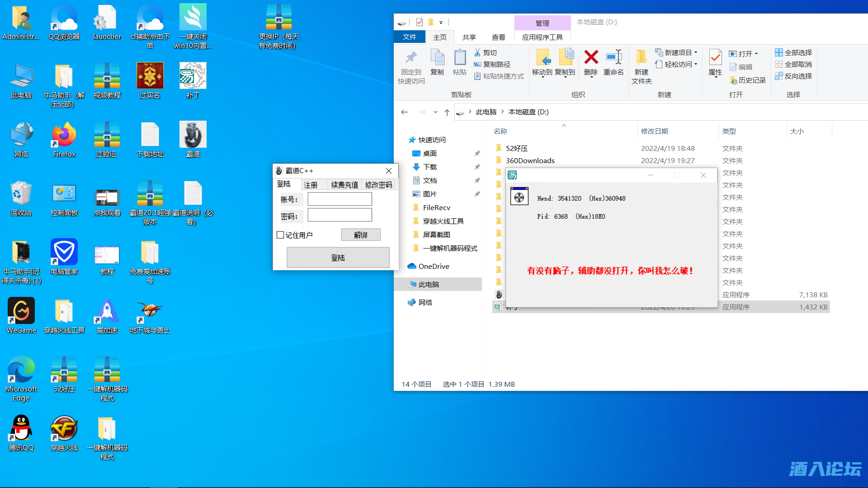Click the 登陆 button

click(338, 258)
